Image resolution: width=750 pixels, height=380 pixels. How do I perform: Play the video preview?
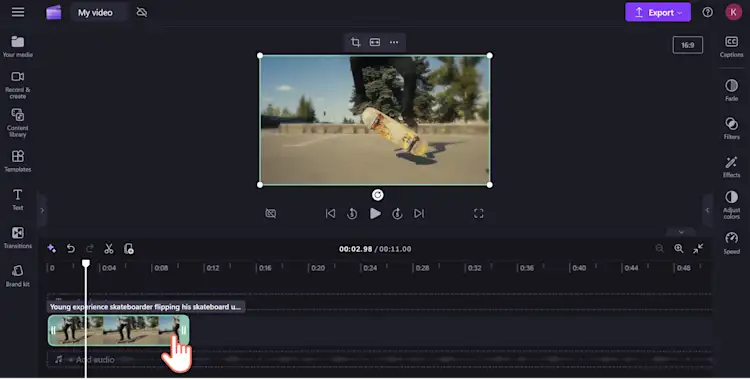[375, 213]
